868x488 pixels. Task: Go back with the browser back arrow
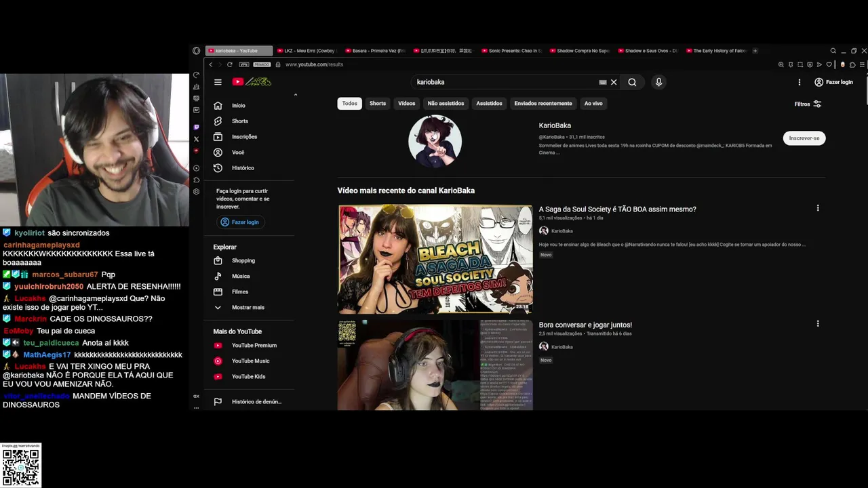pos(211,64)
